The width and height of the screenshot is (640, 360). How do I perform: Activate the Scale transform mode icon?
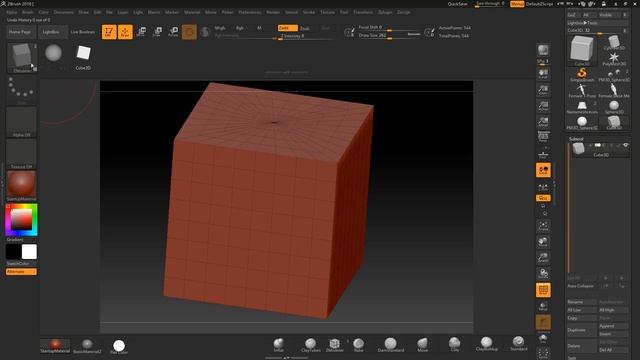157,31
